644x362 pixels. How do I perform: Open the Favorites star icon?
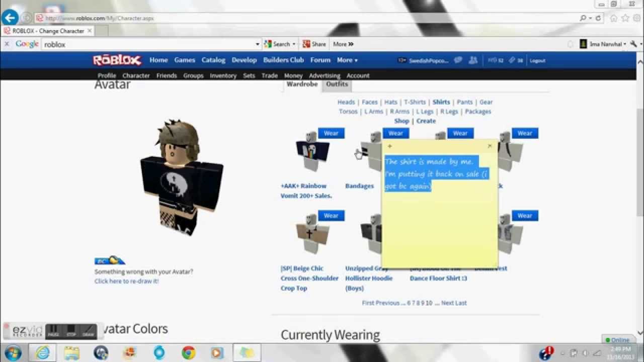click(625, 18)
